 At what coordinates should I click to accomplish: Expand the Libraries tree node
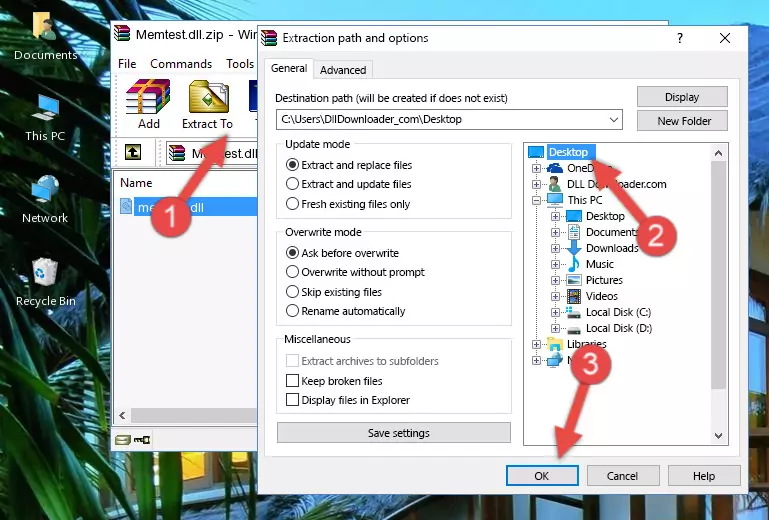(x=536, y=344)
